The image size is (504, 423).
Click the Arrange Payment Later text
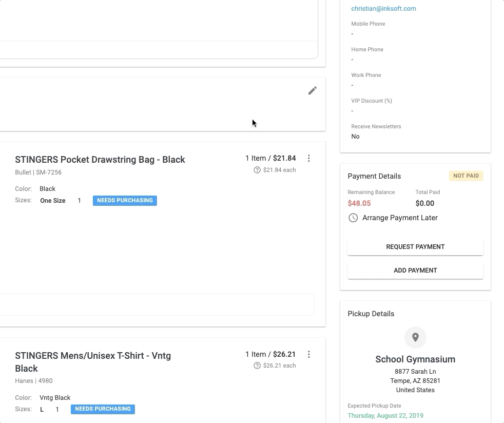pyautogui.click(x=400, y=218)
